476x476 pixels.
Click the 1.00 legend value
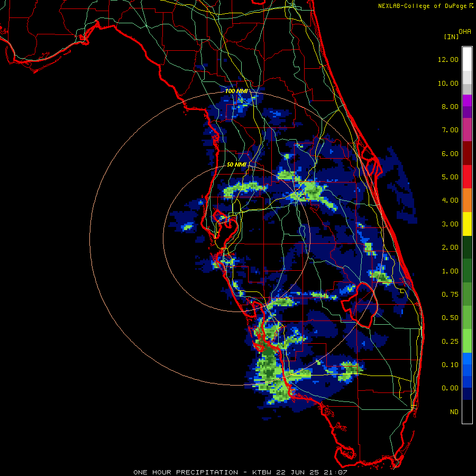click(x=450, y=271)
